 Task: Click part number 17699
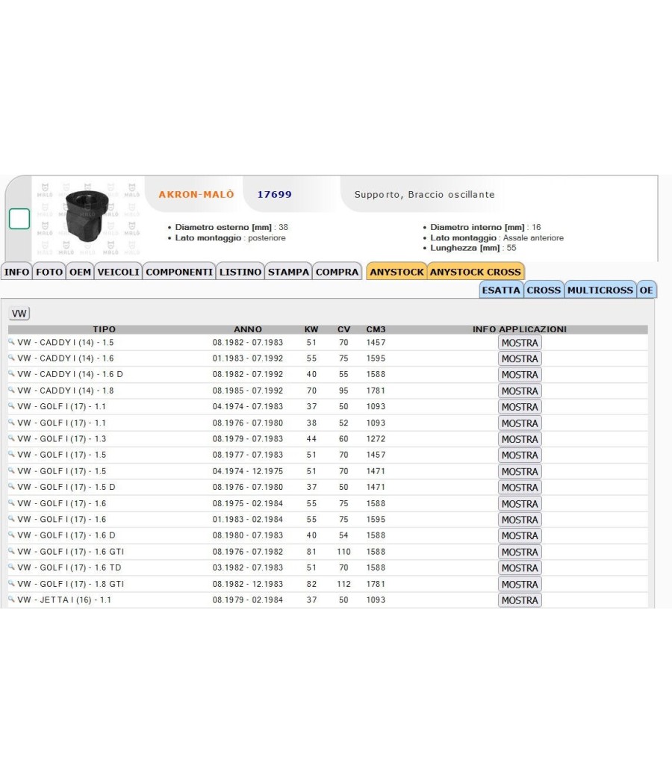[x=275, y=194]
